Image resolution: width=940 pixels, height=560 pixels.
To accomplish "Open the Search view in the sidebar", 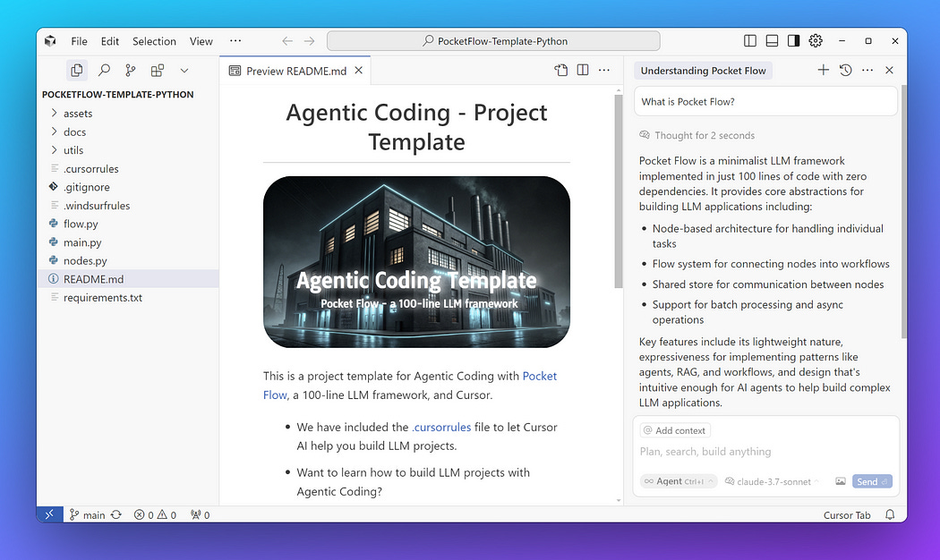I will (102, 70).
